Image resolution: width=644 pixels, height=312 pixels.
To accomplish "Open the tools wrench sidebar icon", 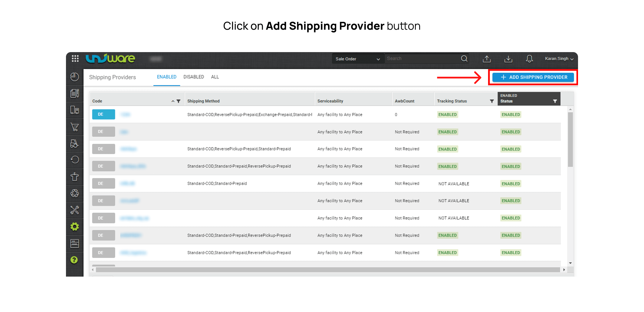I will pos(75,210).
